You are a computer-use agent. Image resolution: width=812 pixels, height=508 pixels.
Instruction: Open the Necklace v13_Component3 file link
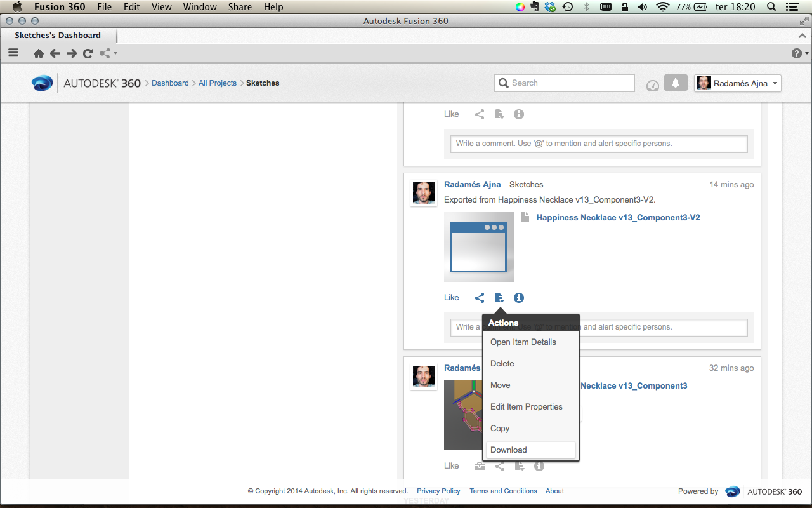coord(634,385)
